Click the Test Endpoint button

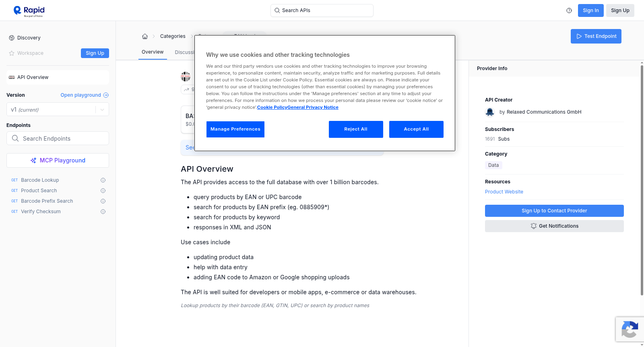point(596,36)
